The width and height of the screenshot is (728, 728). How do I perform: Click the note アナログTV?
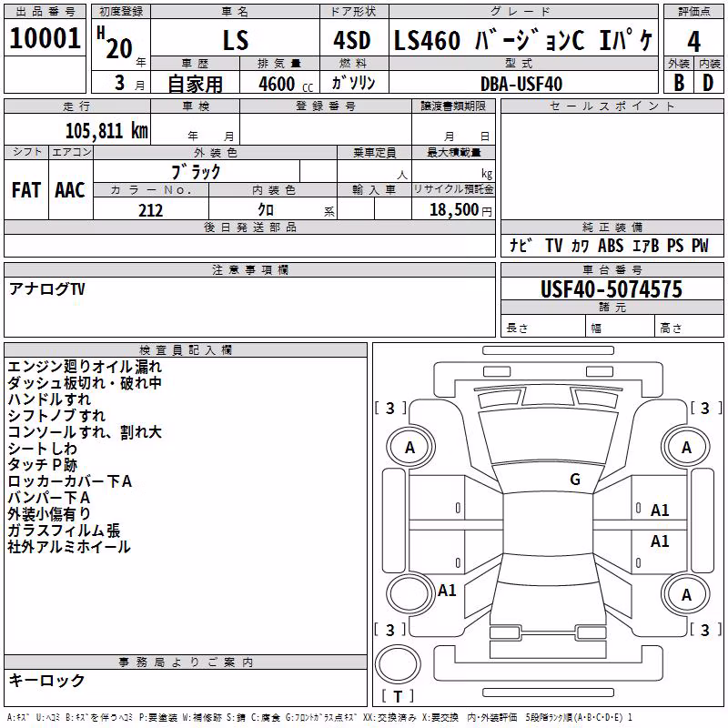coord(47,288)
